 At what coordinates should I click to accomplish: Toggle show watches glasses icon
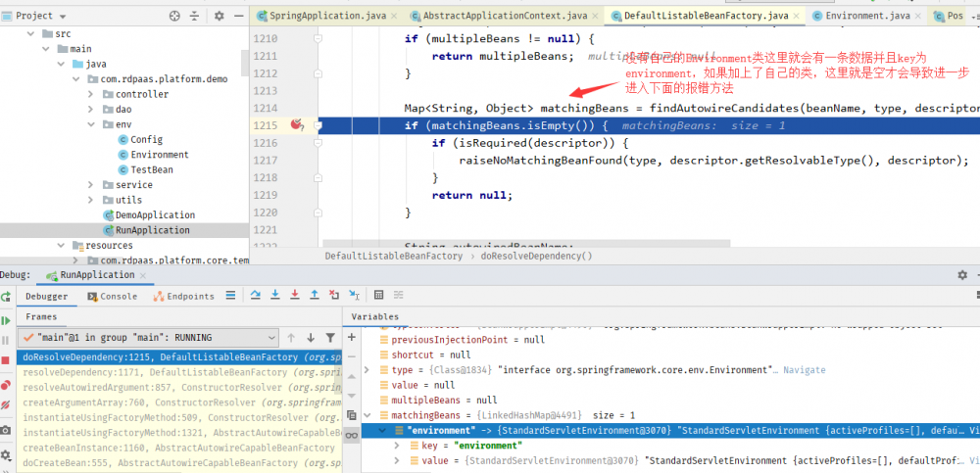click(351, 436)
